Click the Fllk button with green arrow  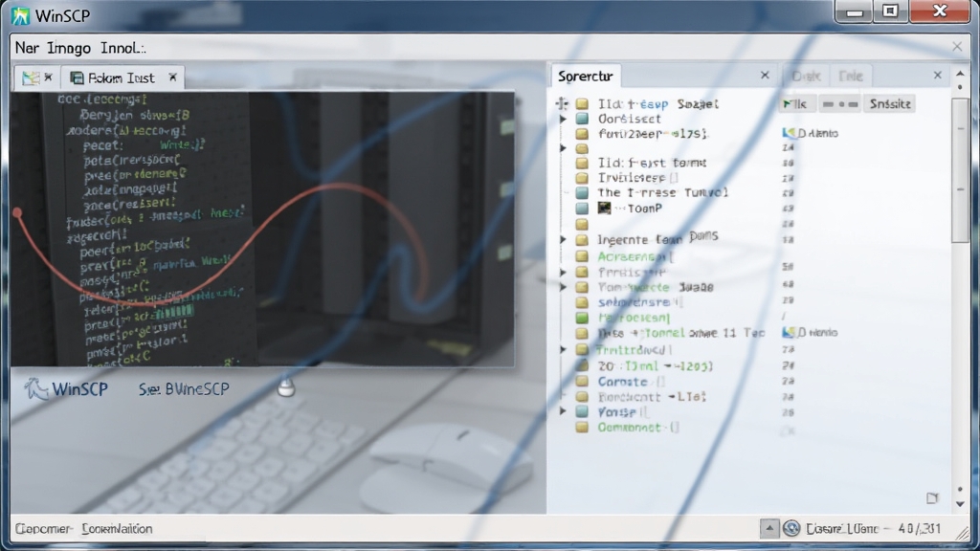[797, 103]
